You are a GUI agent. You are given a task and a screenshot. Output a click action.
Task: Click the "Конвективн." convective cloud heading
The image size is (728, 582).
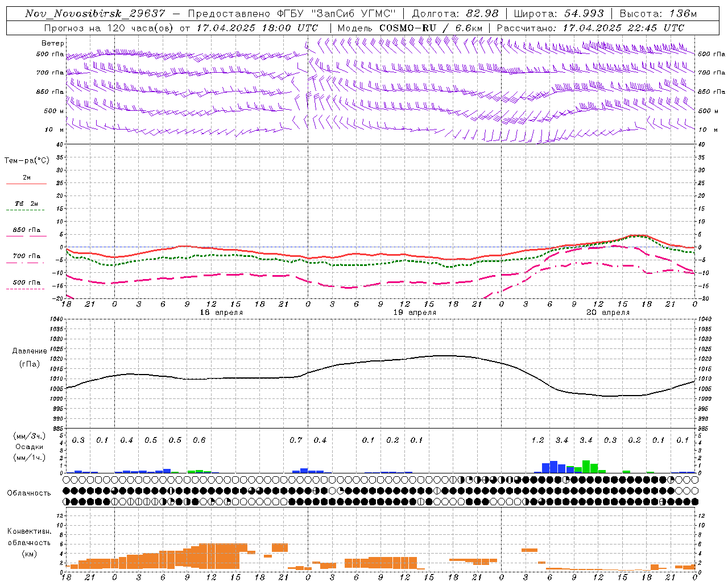29,531
